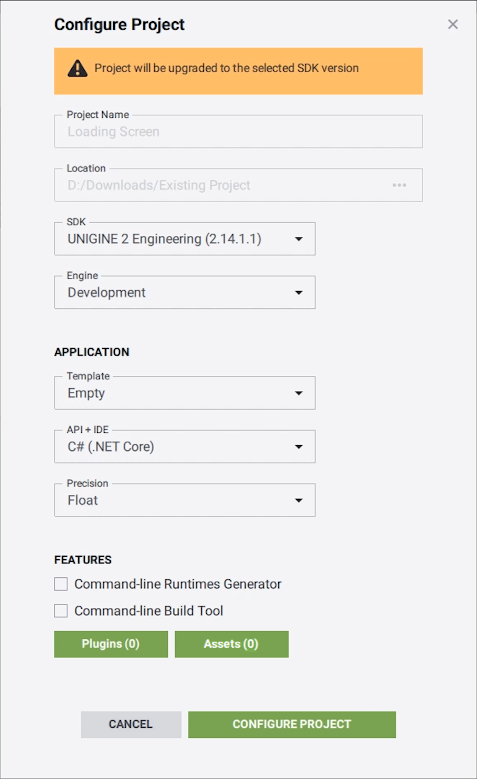Image resolution: width=477 pixels, height=779 pixels.
Task: Enable Command-line Build Tool checkbox
Action: pos(61,611)
